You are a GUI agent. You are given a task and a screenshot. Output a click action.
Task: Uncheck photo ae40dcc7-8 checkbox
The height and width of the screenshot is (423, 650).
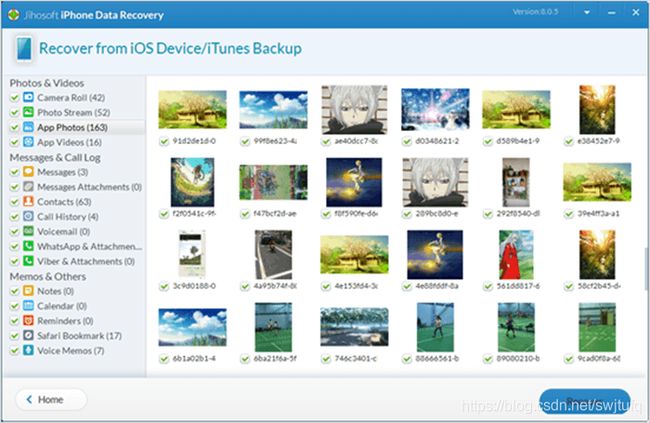[326, 141]
